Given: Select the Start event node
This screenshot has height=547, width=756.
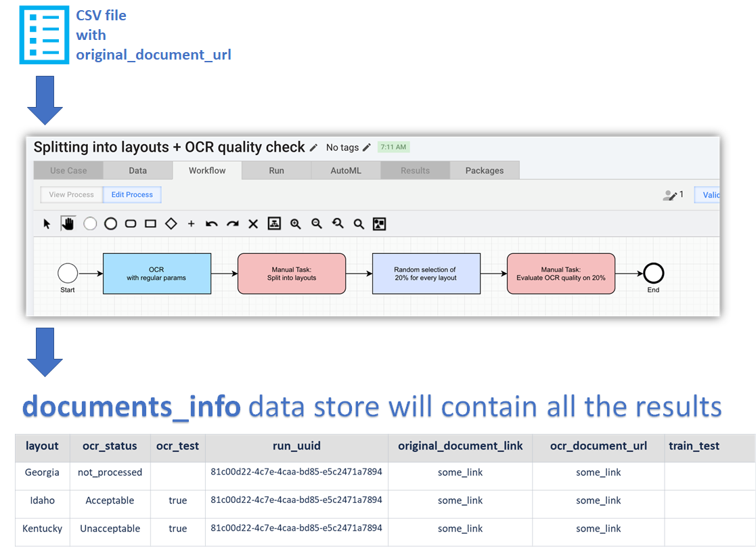Looking at the screenshot, I should coord(68,273).
